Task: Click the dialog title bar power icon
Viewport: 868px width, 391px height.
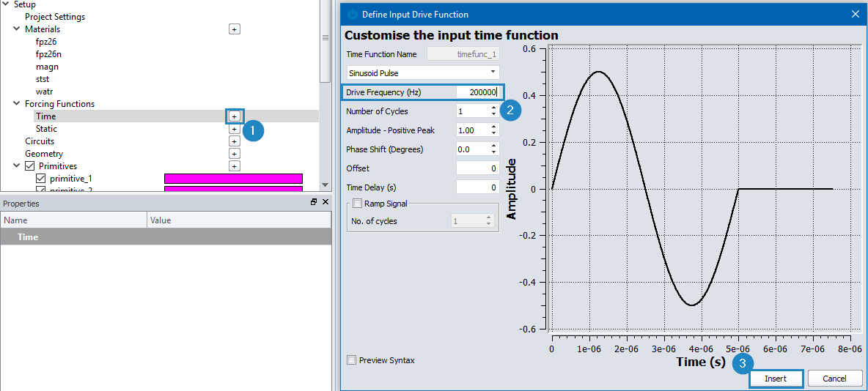Action: pos(352,14)
